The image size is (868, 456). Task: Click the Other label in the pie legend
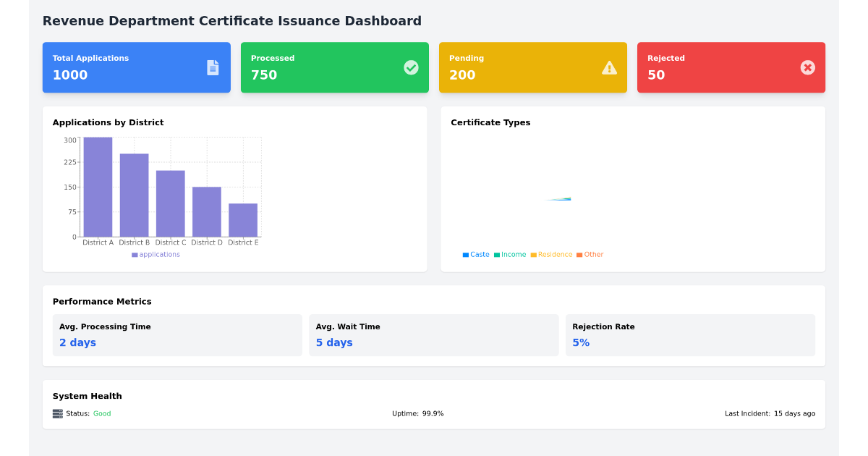point(593,254)
